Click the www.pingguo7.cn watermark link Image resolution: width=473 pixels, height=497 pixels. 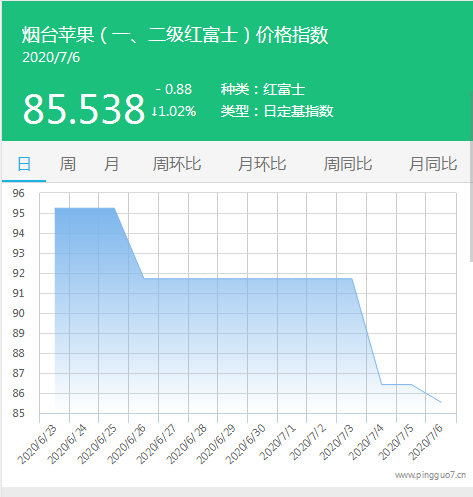point(430,475)
